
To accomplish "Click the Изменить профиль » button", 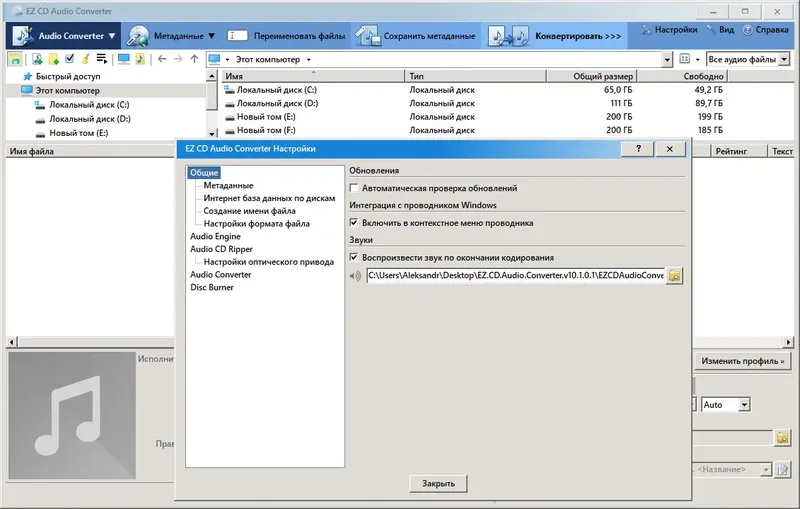I will tap(742, 361).
